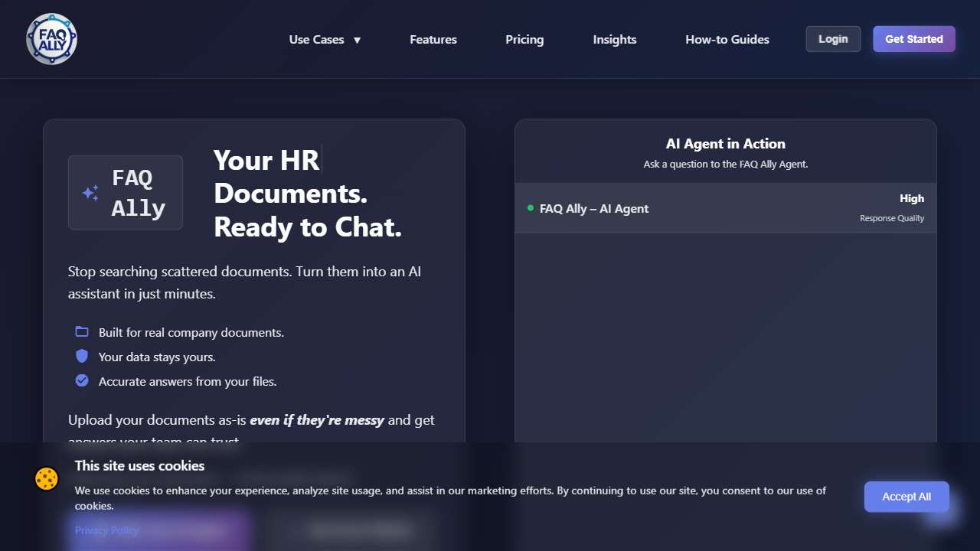Image resolution: width=980 pixels, height=551 pixels.
Task: Open Insights in the top navigation
Action: [614, 40]
